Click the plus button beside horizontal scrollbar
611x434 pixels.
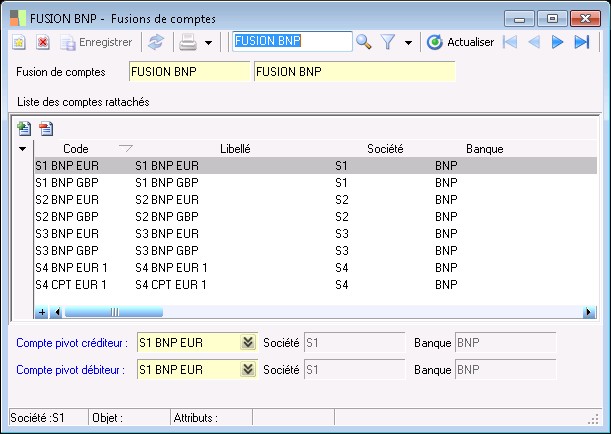click(42, 312)
